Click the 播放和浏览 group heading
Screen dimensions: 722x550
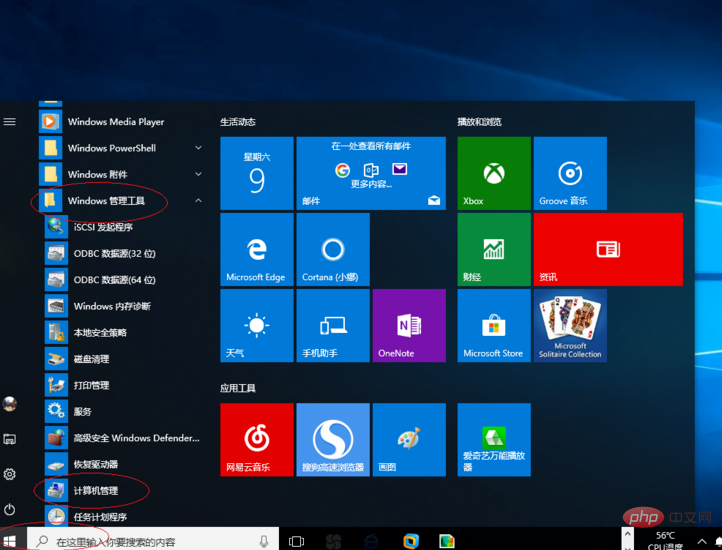pyautogui.click(x=479, y=122)
